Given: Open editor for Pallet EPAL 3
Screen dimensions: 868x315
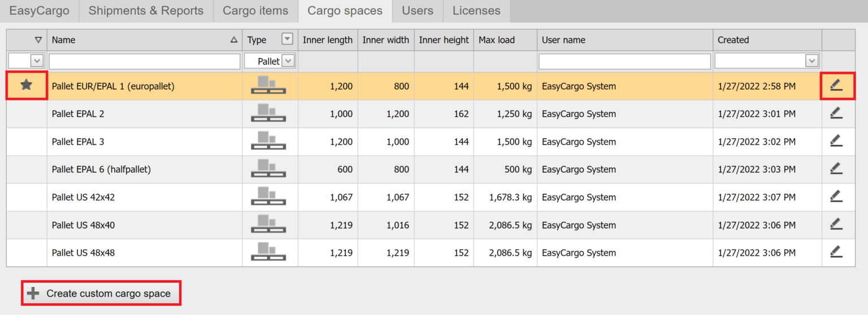Looking at the screenshot, I should [836, 141].
